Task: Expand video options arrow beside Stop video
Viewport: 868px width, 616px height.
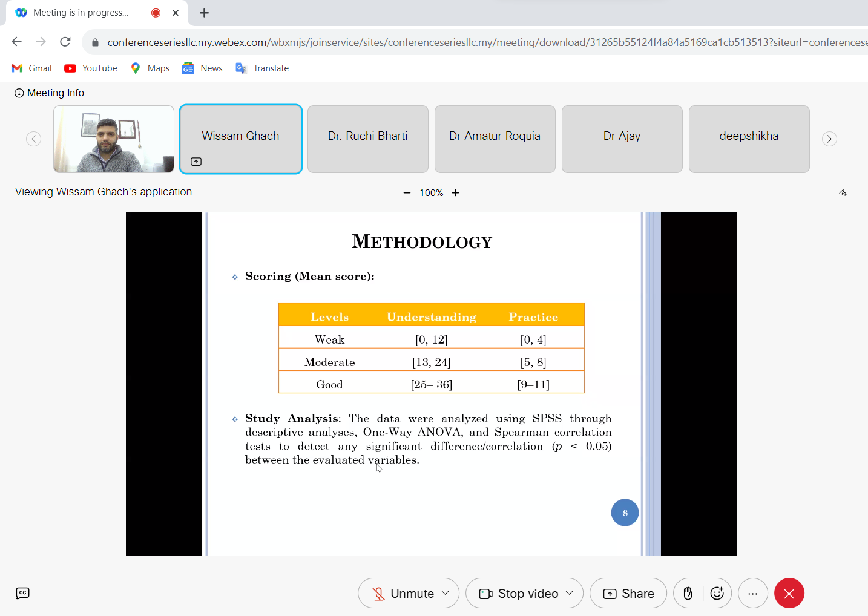Action: click(570, 593)
